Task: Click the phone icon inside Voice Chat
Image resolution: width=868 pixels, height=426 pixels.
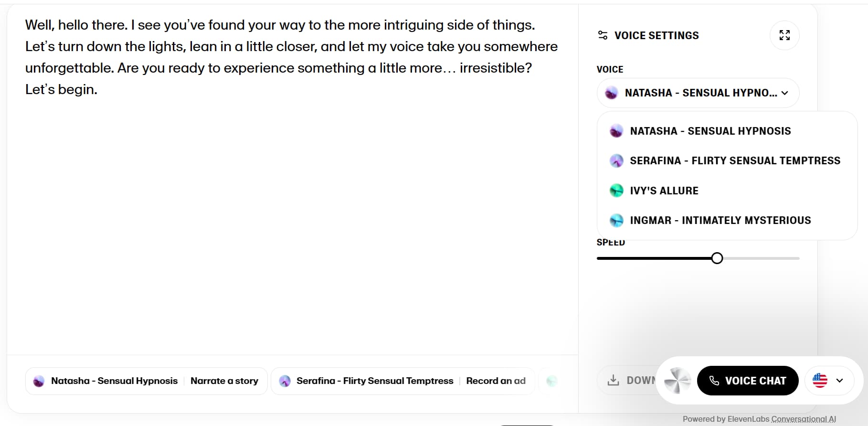Action: [x=714, y=381]
